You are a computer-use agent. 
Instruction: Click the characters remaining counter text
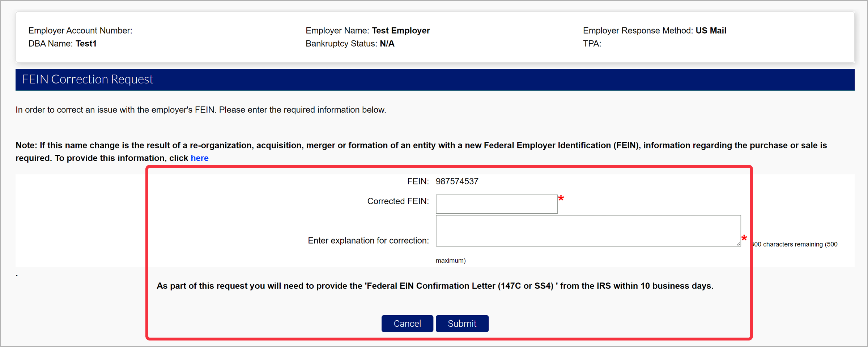click(796, 244)
